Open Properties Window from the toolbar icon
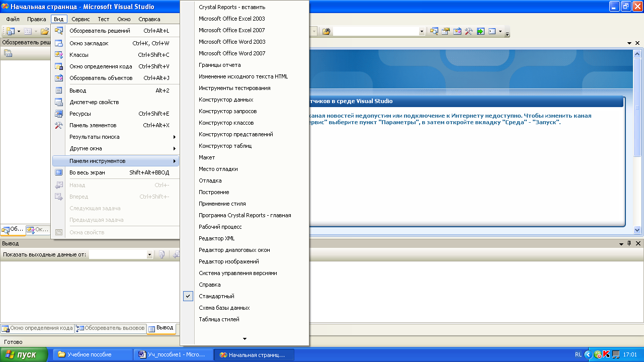 (446, 31)
